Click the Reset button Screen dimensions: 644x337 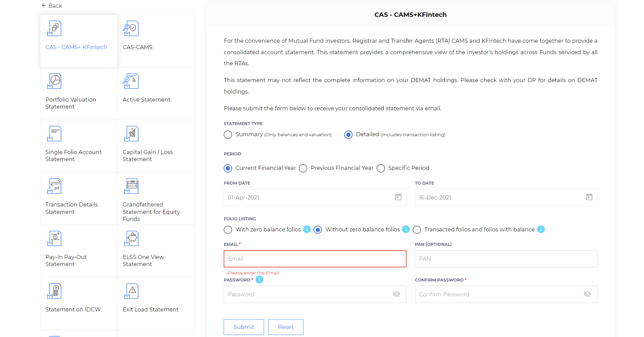(286, 327)
